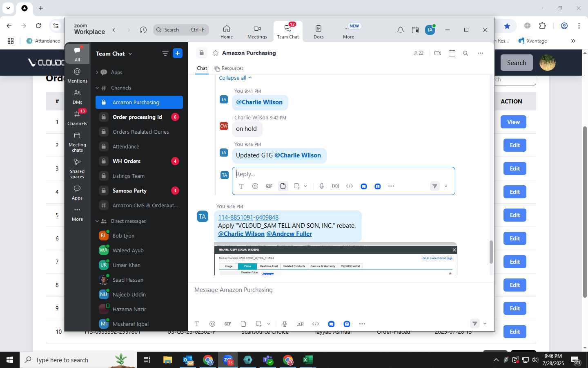Record video message in reply box
The height and width of the screenshot is (368, 588).
click(336, 186)
